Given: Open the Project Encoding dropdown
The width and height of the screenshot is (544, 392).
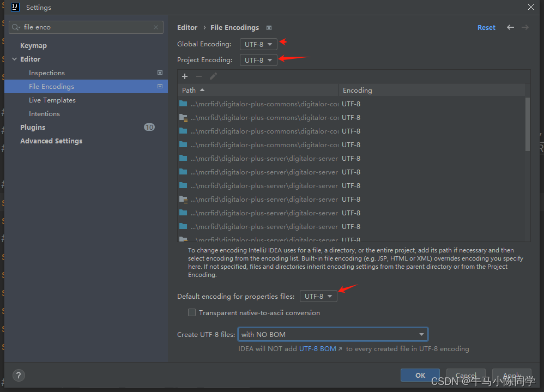Looking at the screenshot, I should pos(258,60).
